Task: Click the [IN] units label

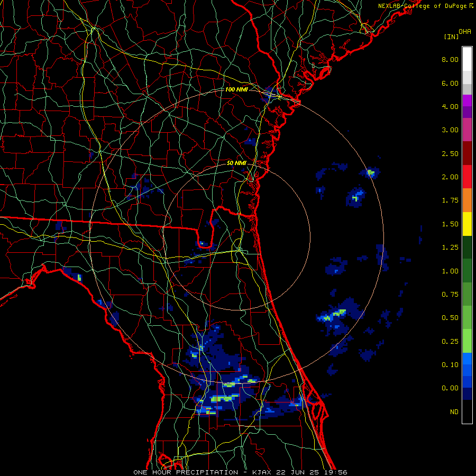Action: coord(451,36)
